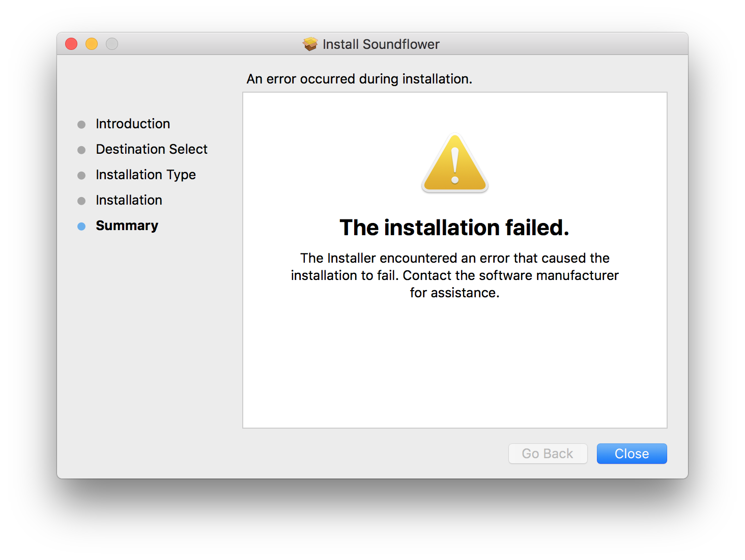The height and width of the screenshot is (560, 745).
Task: Click the Install Soundflower window title
Action: [x=381, y=44]
